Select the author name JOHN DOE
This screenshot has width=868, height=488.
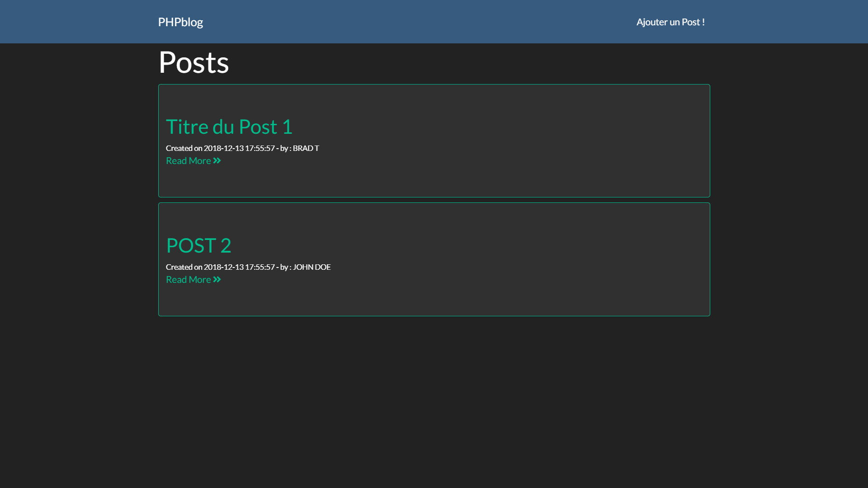(x=311, y=267)
